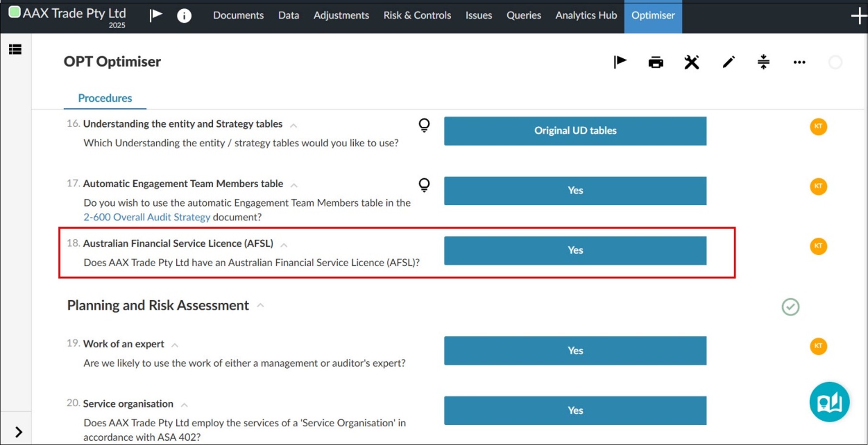Collapse Understanding the entity and Strategy tables

[293, 125]
